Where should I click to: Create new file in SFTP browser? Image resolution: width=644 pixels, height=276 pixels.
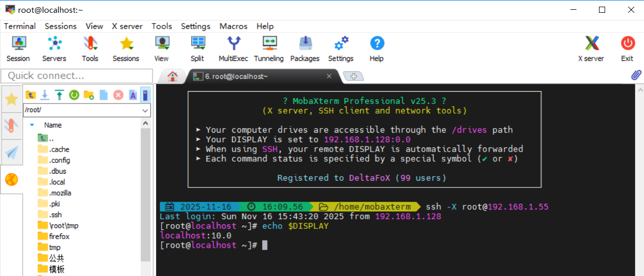point(103,95)
